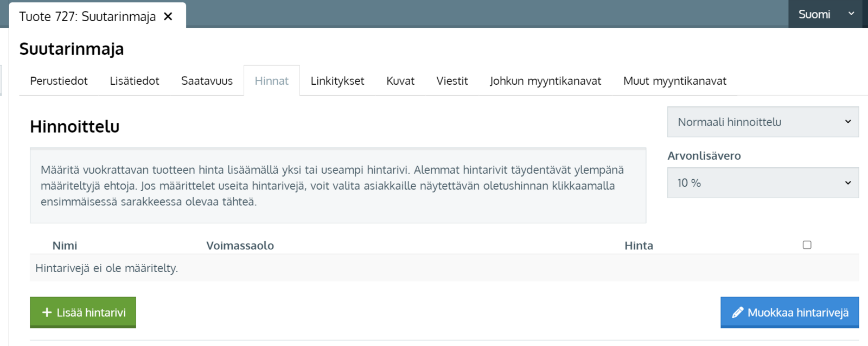Open the Viestit tab
The image size is (868, 346).
(452, 81)
